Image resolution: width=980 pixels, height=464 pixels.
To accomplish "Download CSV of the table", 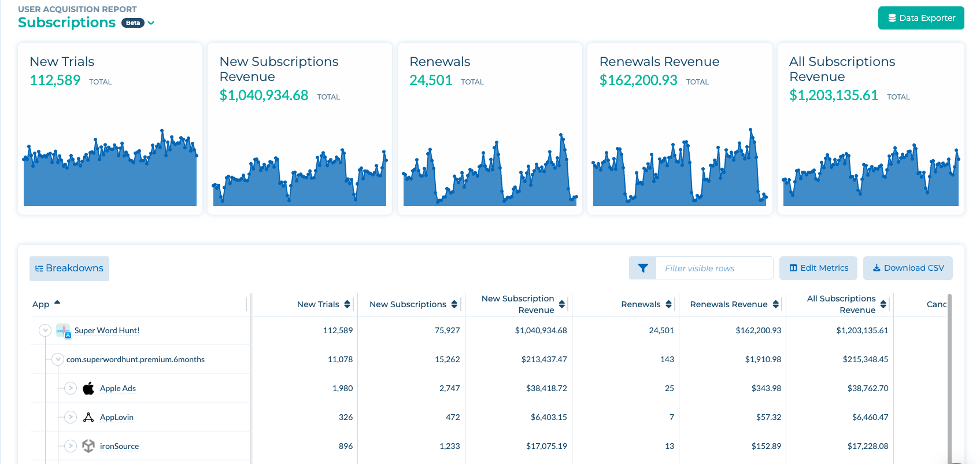I will tap(908, 268).
